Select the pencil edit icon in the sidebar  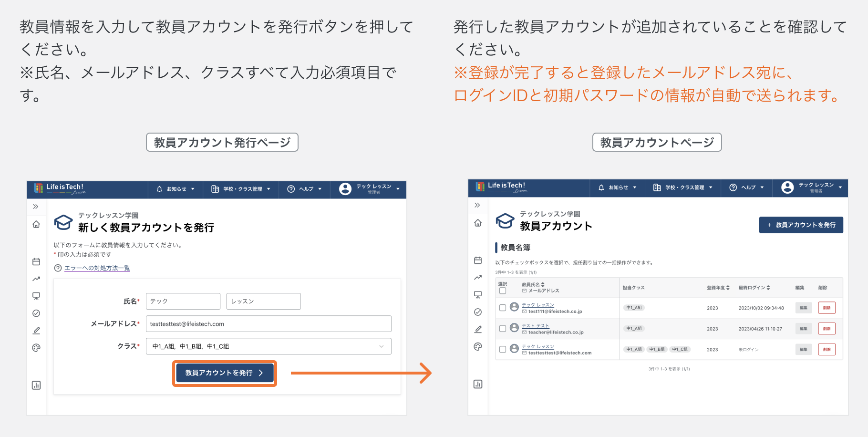coord(36,330)
